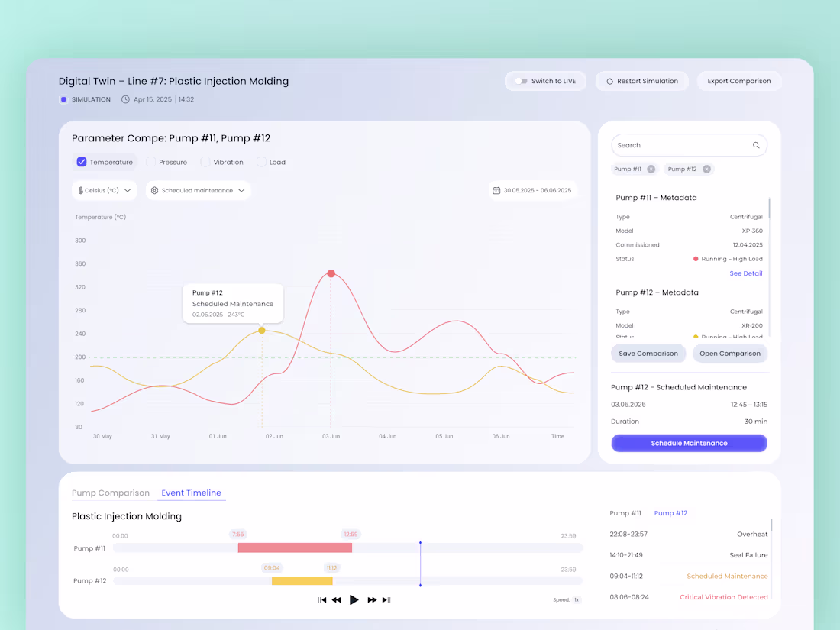Toggle Switch to LIVE mode

pos(522,80)
